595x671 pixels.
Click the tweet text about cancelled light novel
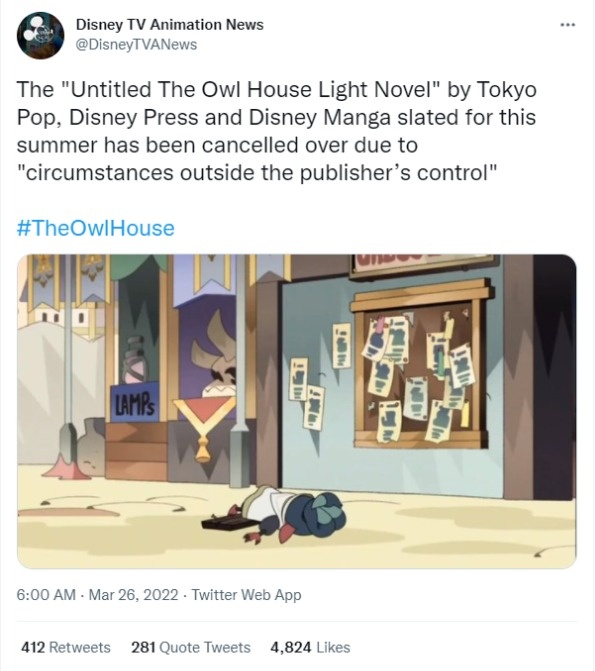coord(277,131)
